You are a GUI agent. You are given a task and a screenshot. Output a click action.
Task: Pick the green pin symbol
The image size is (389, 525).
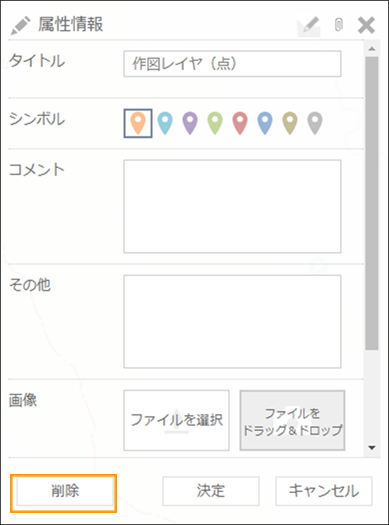pos(215,123)
